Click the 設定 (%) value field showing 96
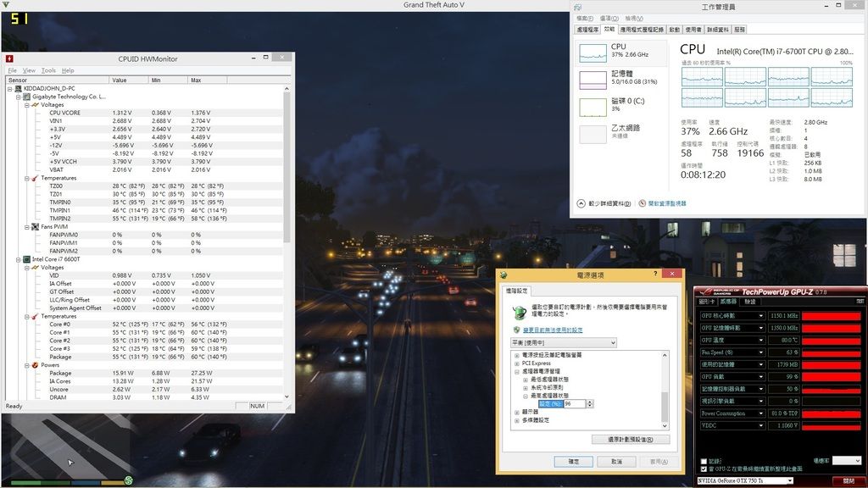The height and width of the screenshot is (488, 868). 574,404
